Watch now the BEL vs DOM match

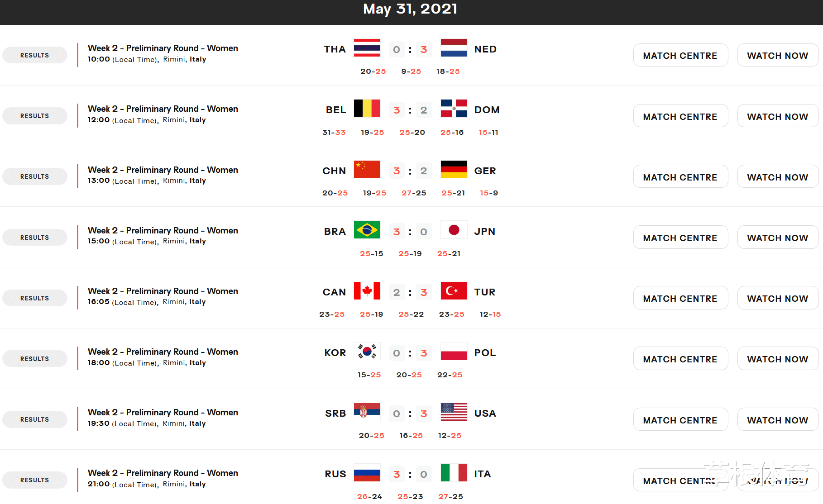(777, 116)
